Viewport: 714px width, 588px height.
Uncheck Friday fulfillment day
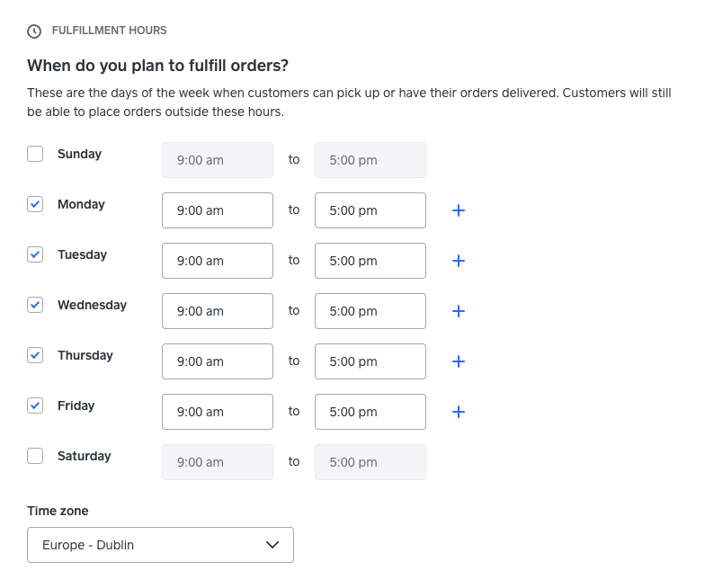[35, 405]
